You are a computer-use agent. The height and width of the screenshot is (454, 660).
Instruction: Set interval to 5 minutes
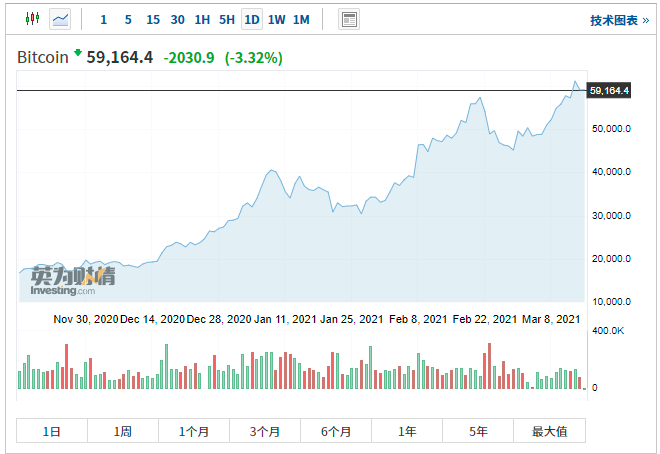click(x=128, y=19)
